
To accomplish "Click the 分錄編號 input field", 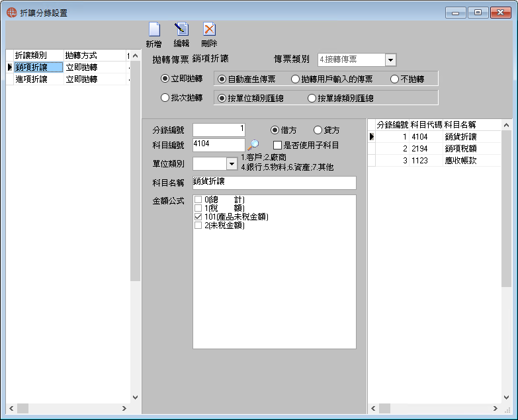I will tap(219, 130).
